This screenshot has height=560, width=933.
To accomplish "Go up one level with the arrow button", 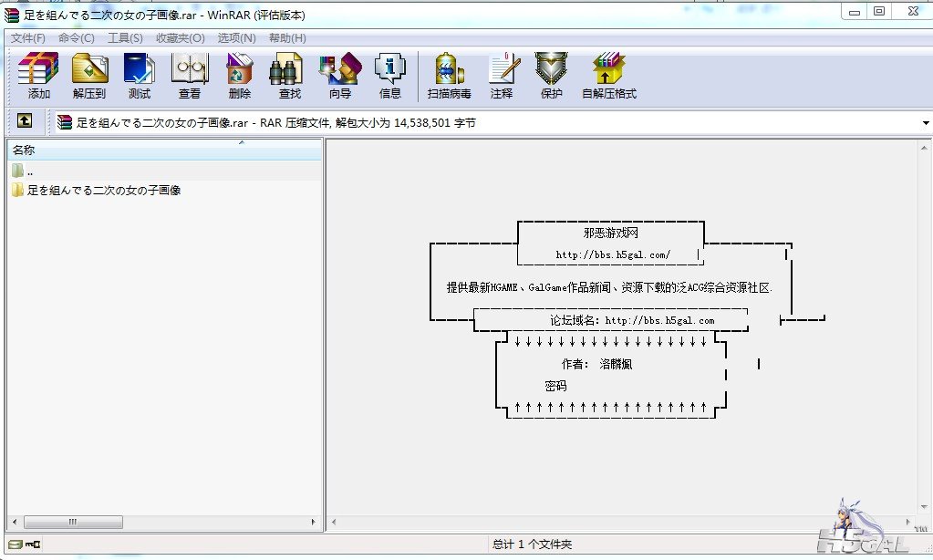I will [25, 120].
